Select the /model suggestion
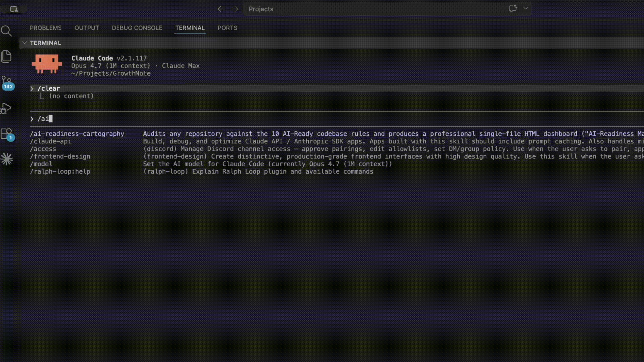Image resolution: width=644 pixels, height=362 pixels. pyautogui.click(x=41, y=164)
